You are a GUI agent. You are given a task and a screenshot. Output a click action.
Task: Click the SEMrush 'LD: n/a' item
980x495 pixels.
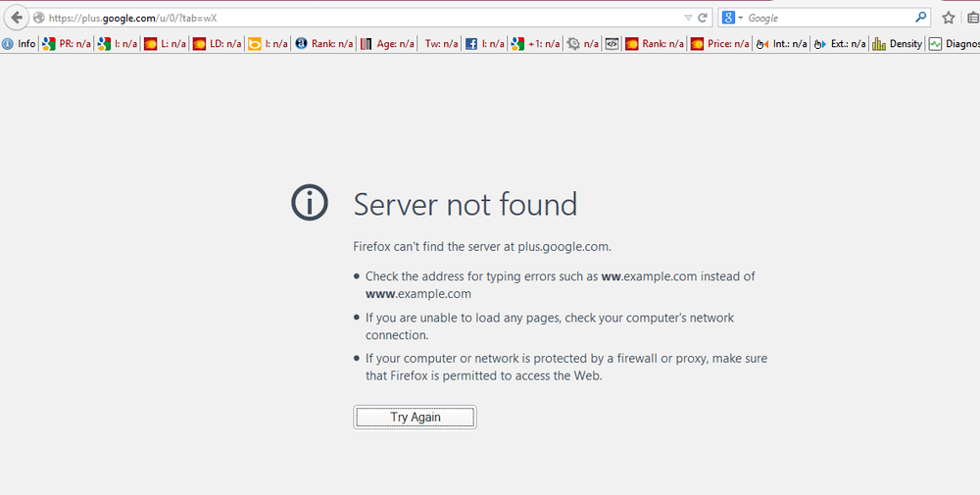pos(217,44)
